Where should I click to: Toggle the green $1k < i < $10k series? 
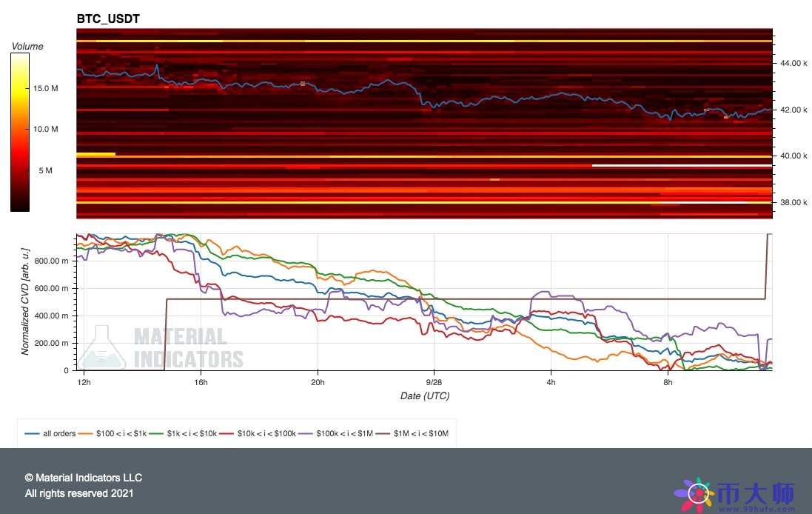(x=189, y=433)
